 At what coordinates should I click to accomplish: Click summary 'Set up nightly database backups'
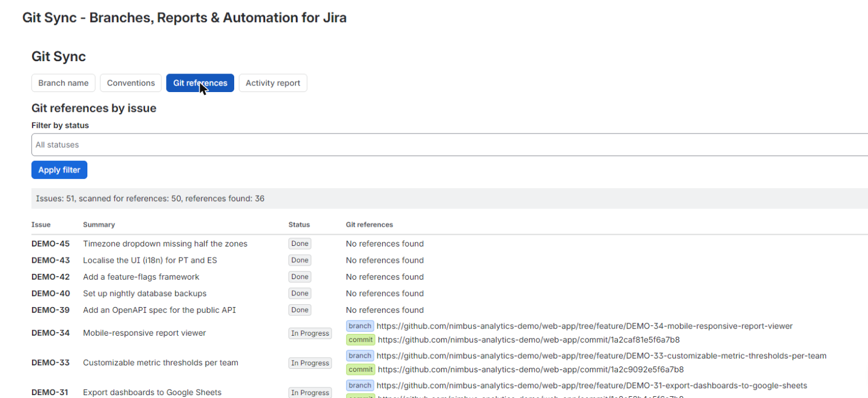144,293
